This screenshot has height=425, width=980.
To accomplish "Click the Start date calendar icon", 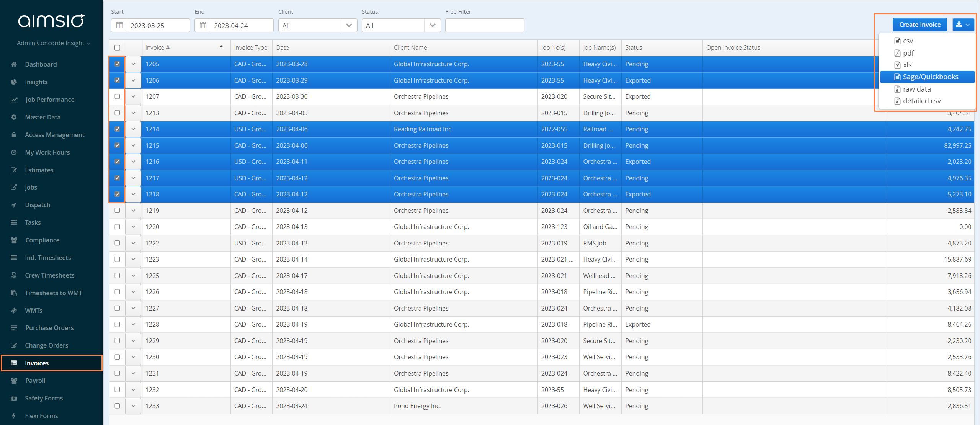I will tap(119, 25).
